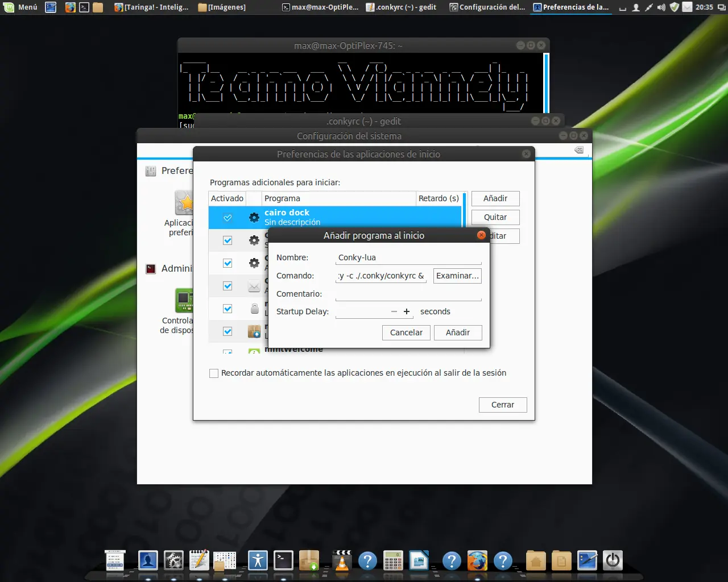The height and width of the screenshot is (582, 728).
Task: Open Firefox from the dock
Action: (477, 561)
